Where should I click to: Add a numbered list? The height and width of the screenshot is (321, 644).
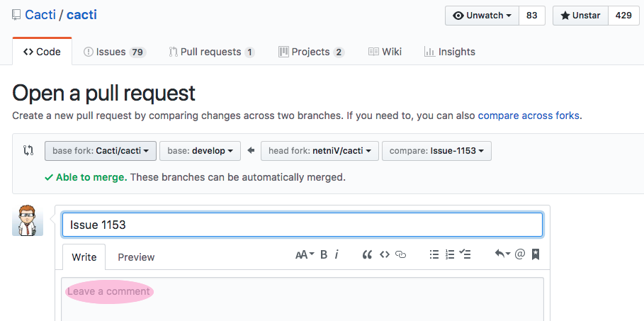point(450,255)
